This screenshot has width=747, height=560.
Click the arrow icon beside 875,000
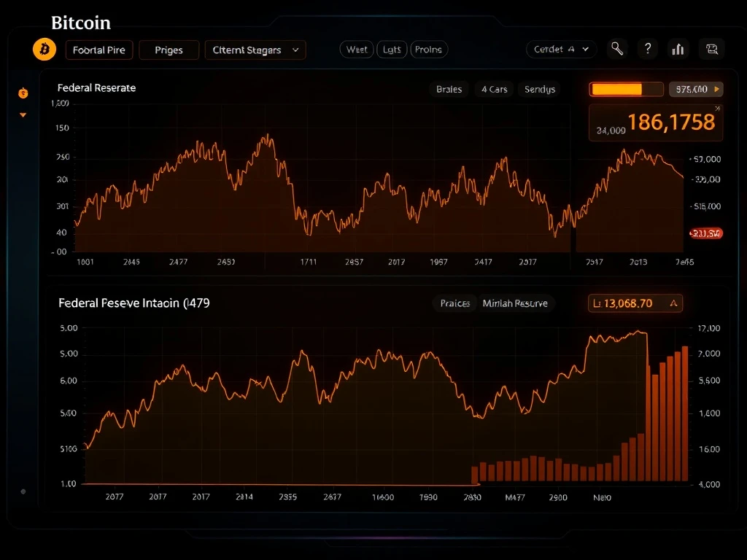point(716,89)
